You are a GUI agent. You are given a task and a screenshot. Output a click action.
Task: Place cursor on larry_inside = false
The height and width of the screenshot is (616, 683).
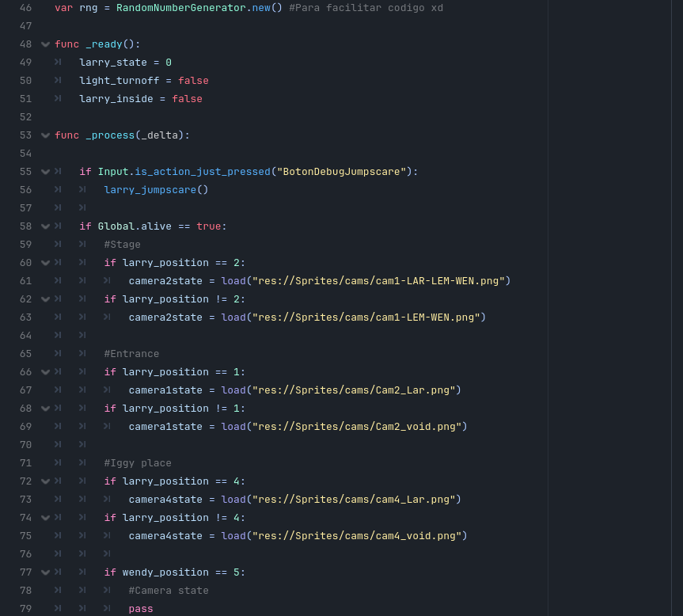tap(141, 99)
